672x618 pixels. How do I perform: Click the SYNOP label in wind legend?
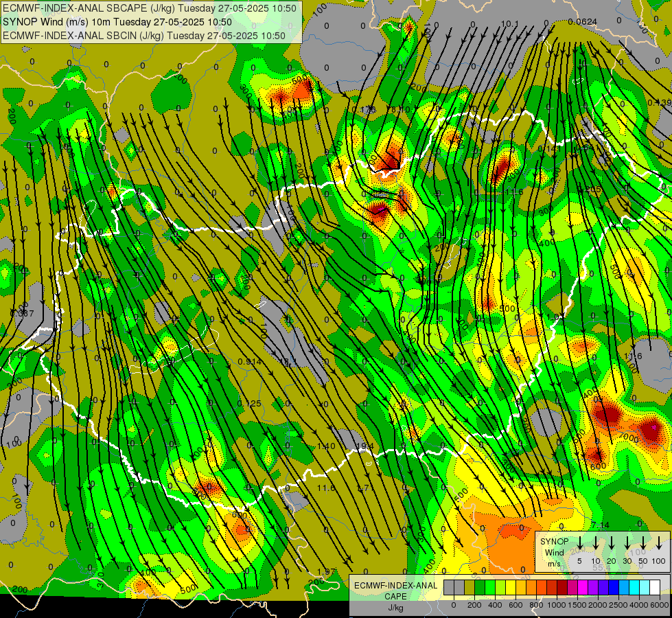pos(554,542)
